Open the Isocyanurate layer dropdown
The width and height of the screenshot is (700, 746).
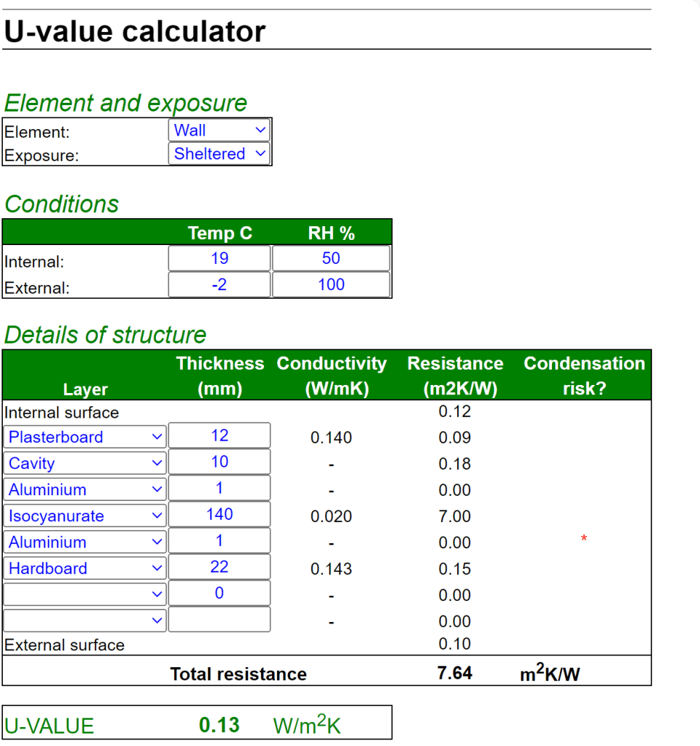(85, 516)
